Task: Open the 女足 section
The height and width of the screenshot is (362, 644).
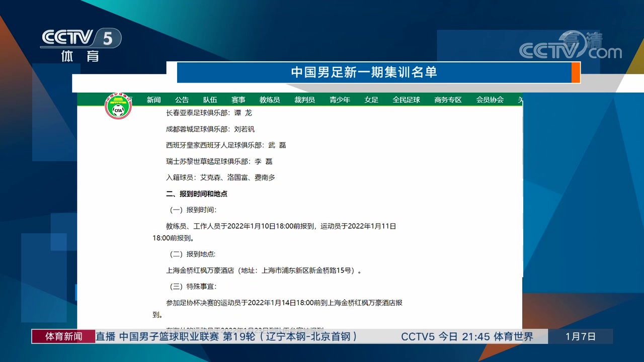Action: [x=371, y=100]
